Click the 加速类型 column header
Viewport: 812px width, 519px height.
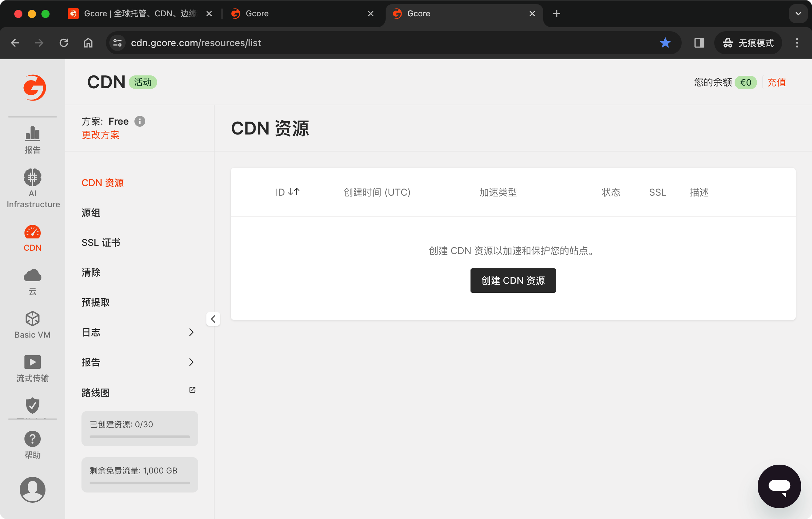498,192
